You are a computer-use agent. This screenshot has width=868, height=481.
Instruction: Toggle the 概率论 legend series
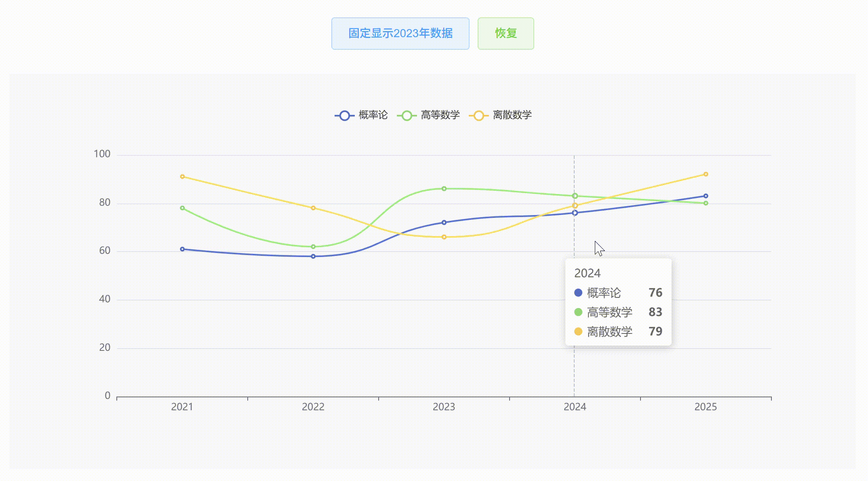373,115
